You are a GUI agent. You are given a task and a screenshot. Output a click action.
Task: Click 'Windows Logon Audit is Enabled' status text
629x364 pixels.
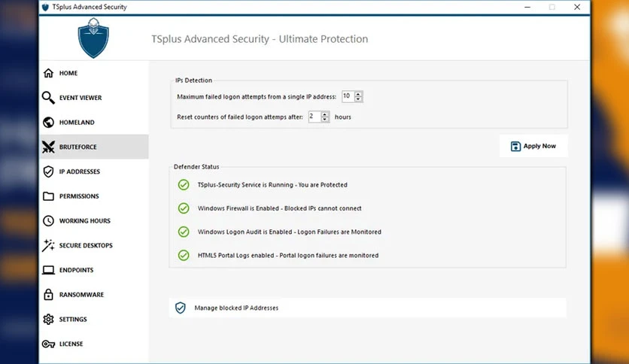point(289,232)
